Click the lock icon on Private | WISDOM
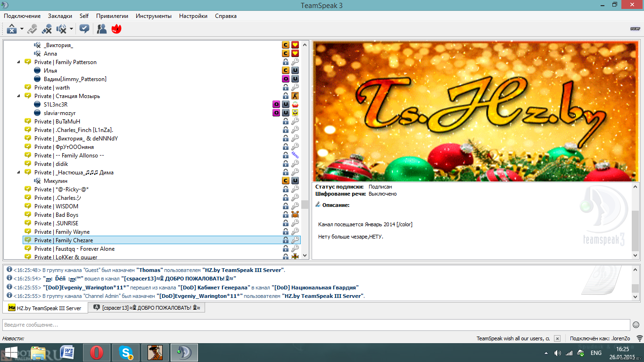The image size is (644, 362). 286,206
